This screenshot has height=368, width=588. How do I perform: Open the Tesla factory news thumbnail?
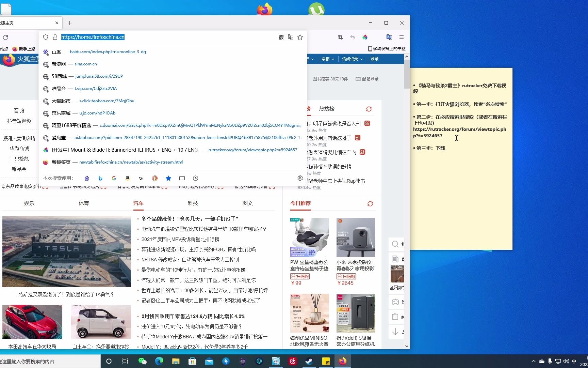tap(67, 251)
